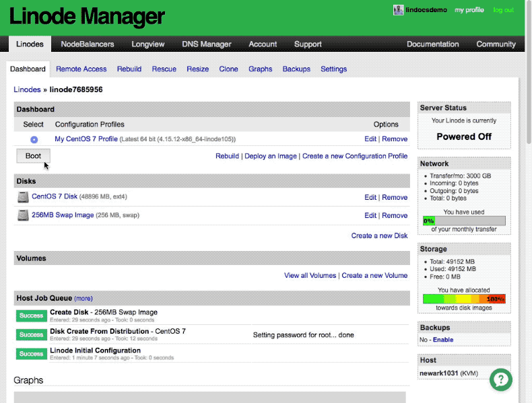The image size is (532, 403).
Task: Click the CentOS 7 Disk drive icon
Action: 22,197
